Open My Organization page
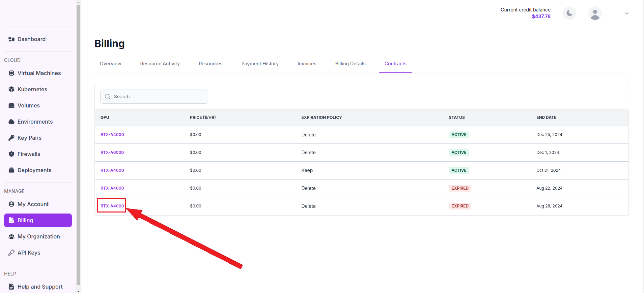This screenshot has height=293, width=644. [38, 236]
